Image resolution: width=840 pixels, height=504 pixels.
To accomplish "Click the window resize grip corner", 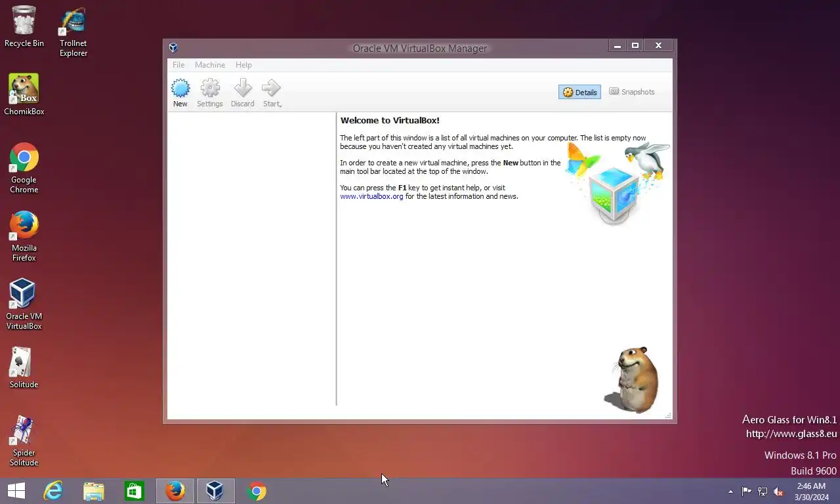I will [x=668, y=415].
